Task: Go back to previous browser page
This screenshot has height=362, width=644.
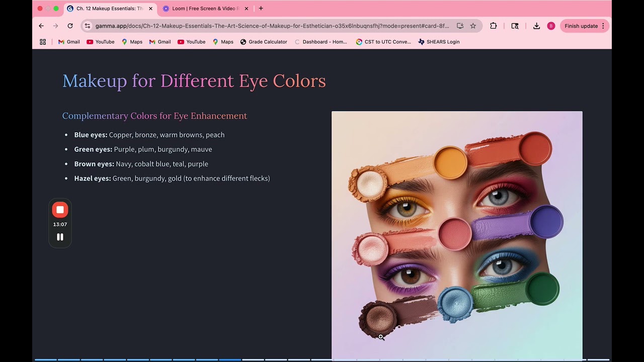Action: (41, 26)
